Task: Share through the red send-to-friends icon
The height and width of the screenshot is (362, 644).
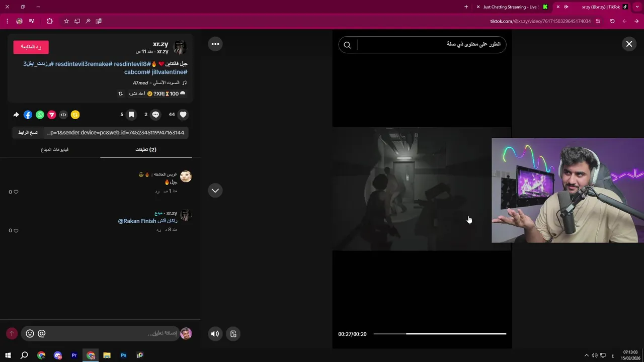Action: point(51,115)
